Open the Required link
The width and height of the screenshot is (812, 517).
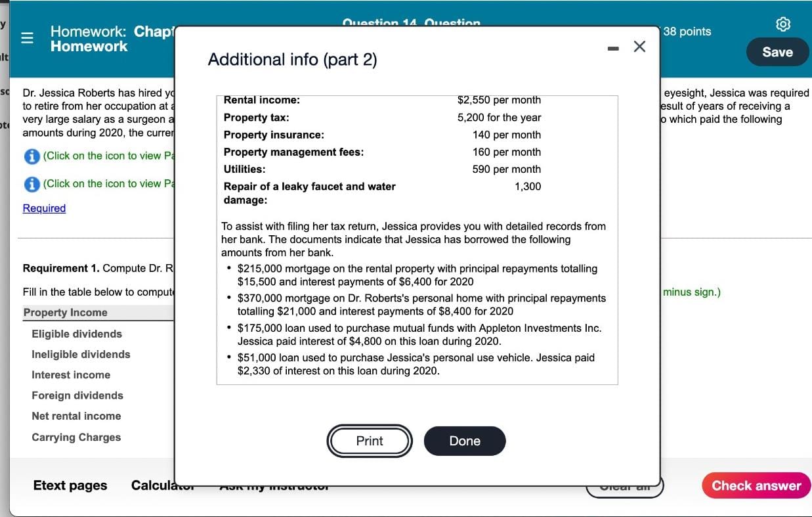tap(44, 208)
